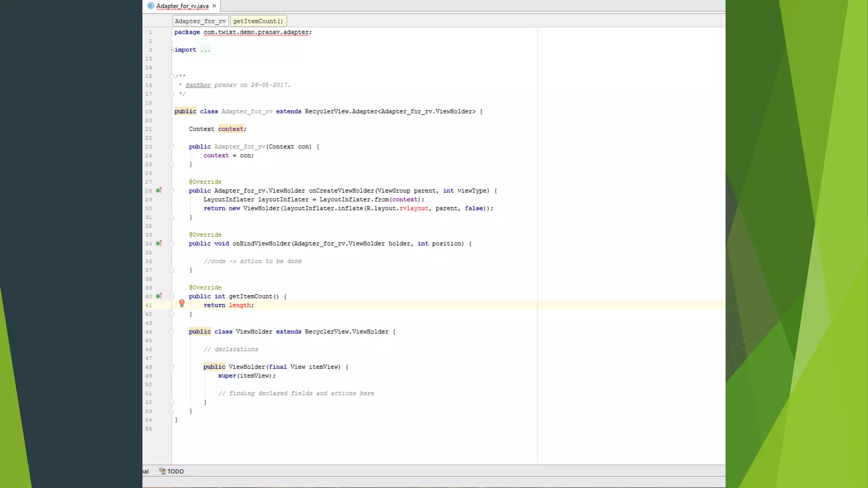Fold the onBindViewHolder method
This screenshot has height=488, width=868.
(x=172, y=244)
